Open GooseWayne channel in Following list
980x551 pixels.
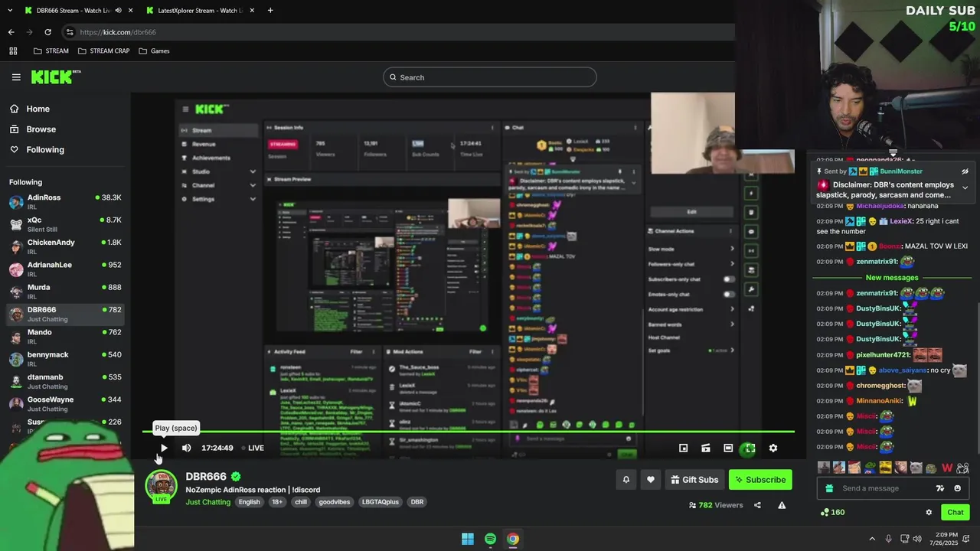click(65, 403)
